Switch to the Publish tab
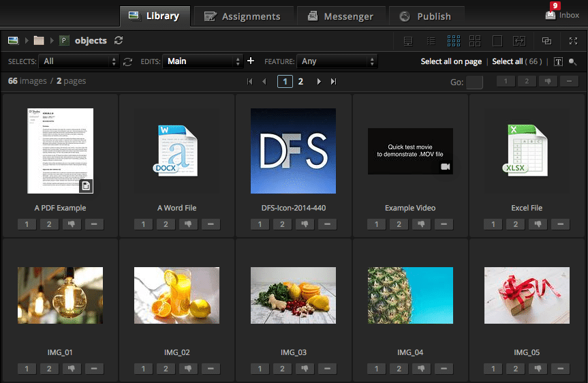The height and width of the screenshot is (383, 588). (425, 16)
